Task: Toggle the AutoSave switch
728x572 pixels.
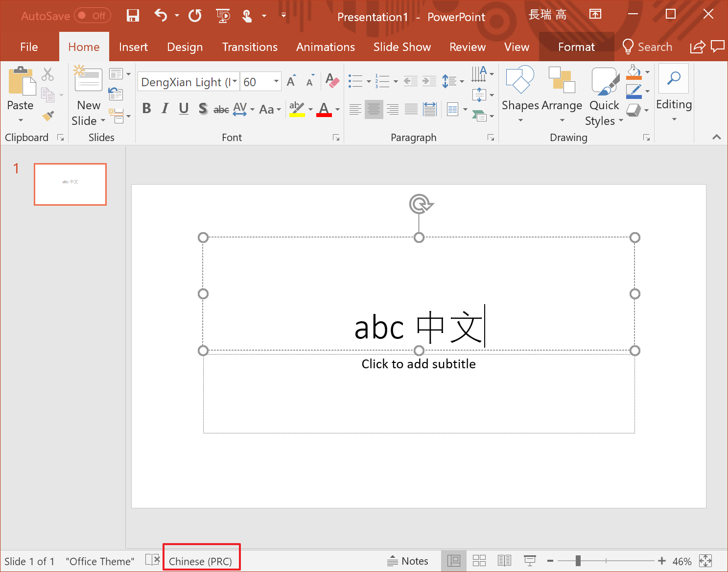Action: 93,16
